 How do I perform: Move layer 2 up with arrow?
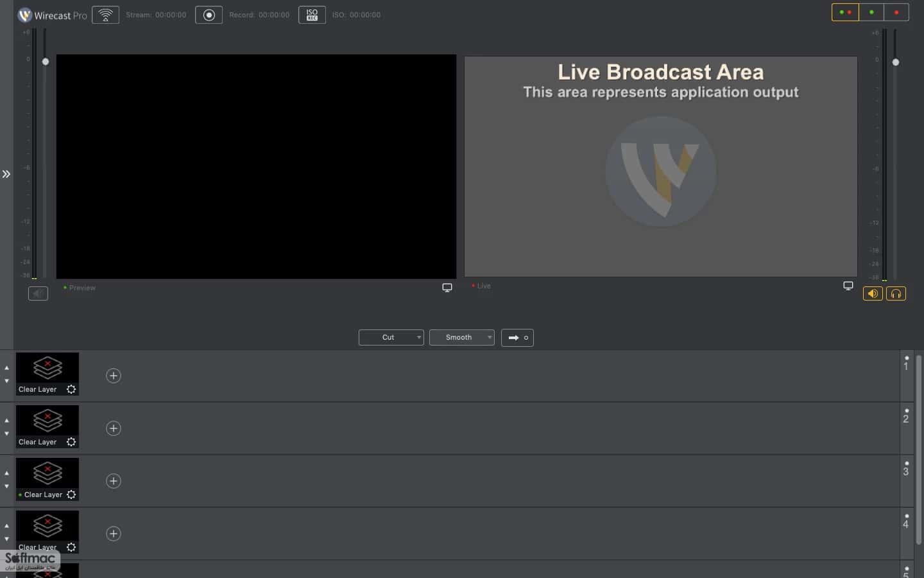(x=7, y=421)
